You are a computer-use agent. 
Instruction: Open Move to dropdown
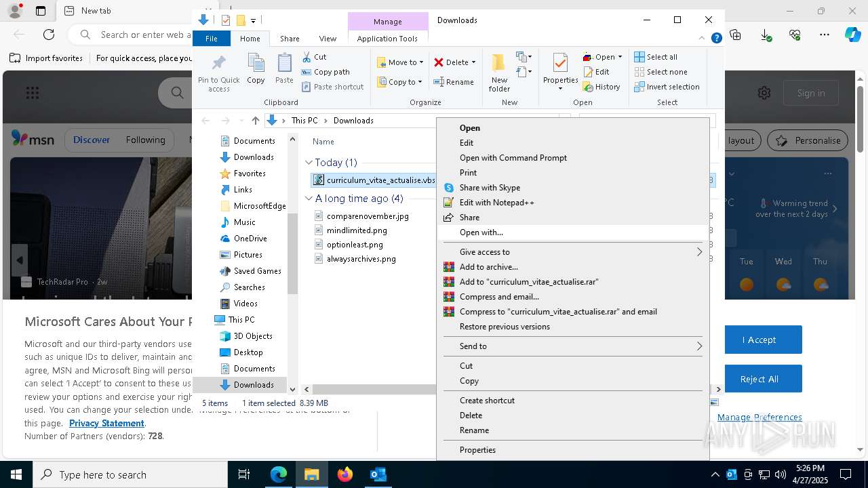click(400, 62)
